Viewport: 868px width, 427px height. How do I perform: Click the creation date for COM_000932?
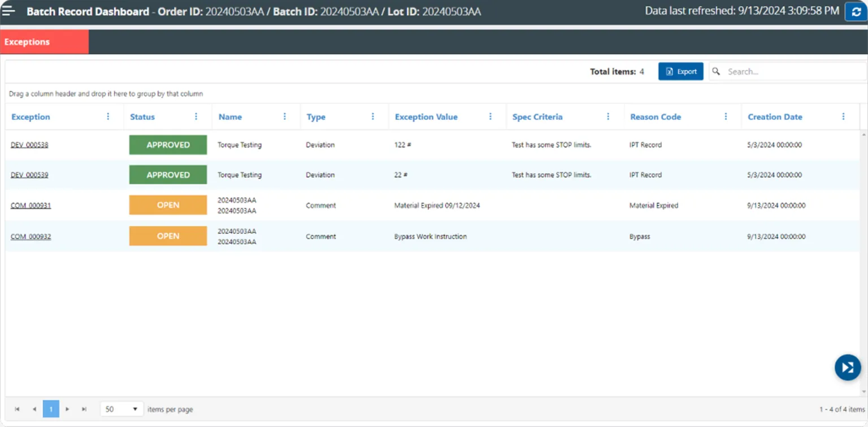point(776,237)
